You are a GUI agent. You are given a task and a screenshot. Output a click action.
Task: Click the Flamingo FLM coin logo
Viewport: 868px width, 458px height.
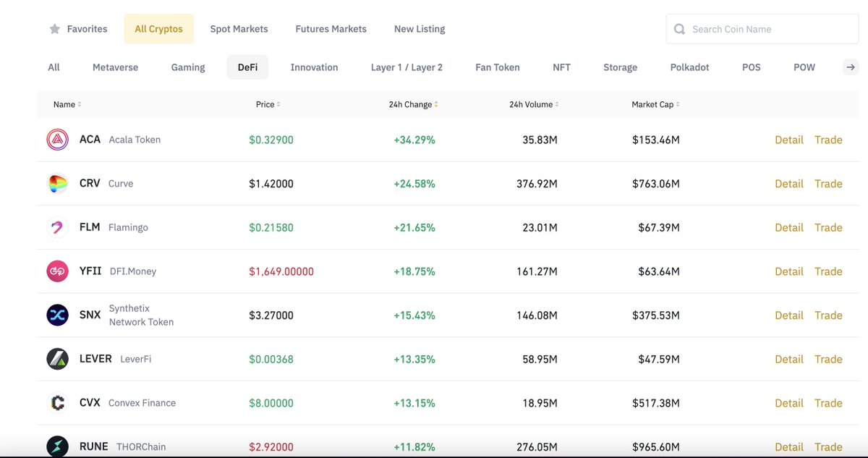(x=57, y=228)
